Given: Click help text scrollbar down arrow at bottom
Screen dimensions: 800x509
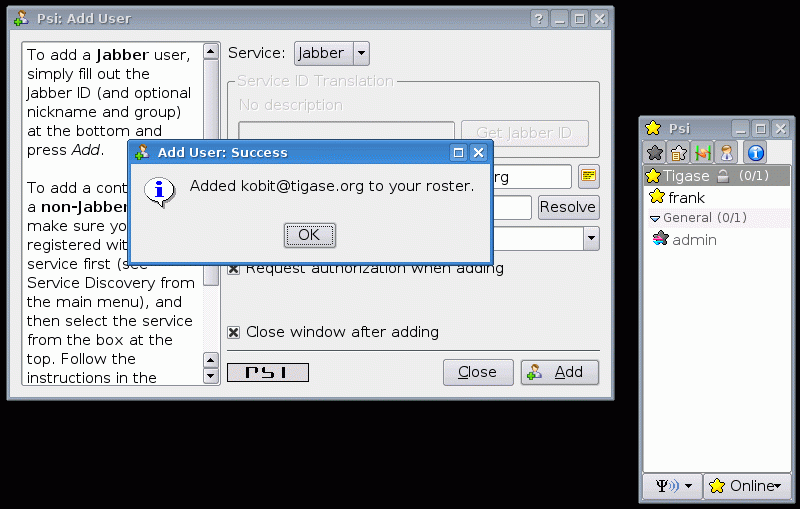Looking at the screenshot, I should click(211, 376).
